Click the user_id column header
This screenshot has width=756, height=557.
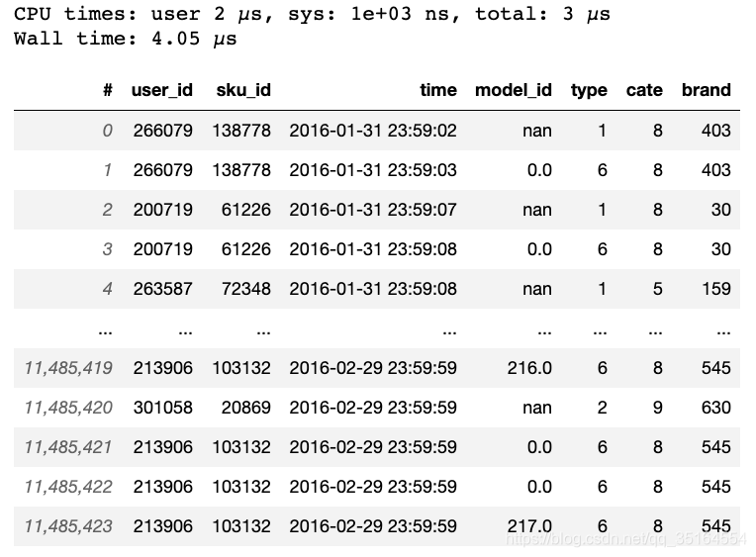pyautogui.click(x=162, y=90)
